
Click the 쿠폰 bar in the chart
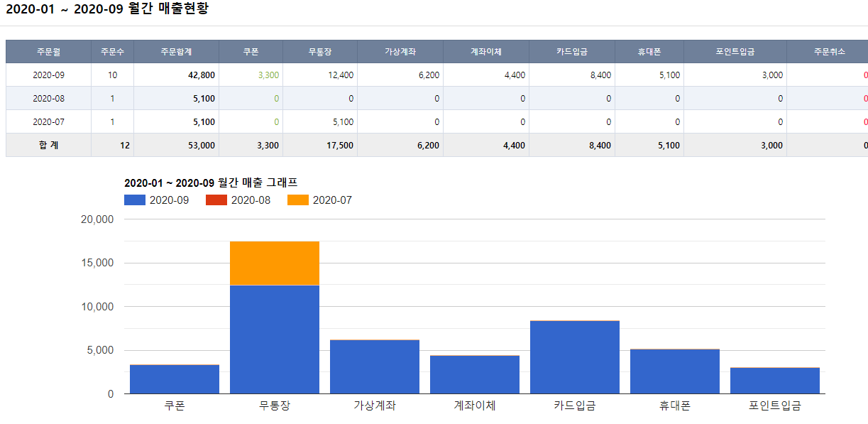175,379
